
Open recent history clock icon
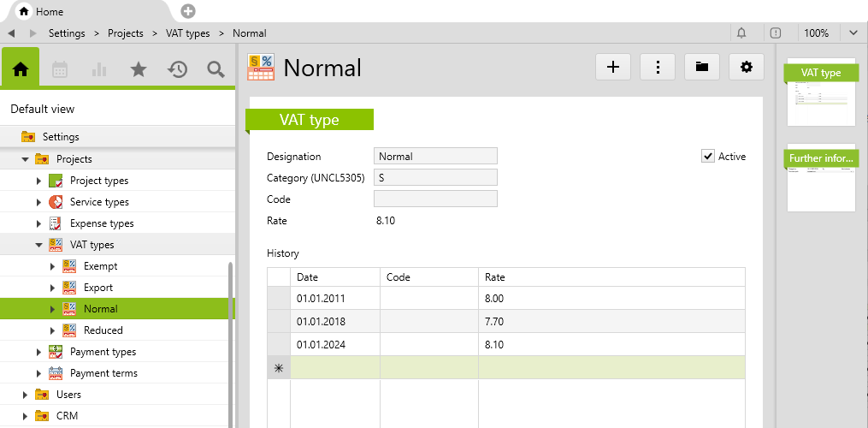177,69
